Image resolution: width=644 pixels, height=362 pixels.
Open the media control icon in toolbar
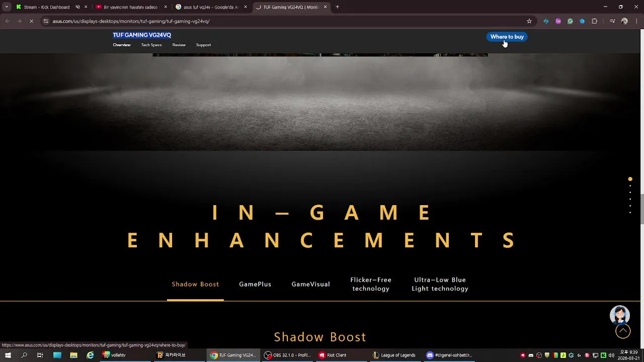coord(612,21)
